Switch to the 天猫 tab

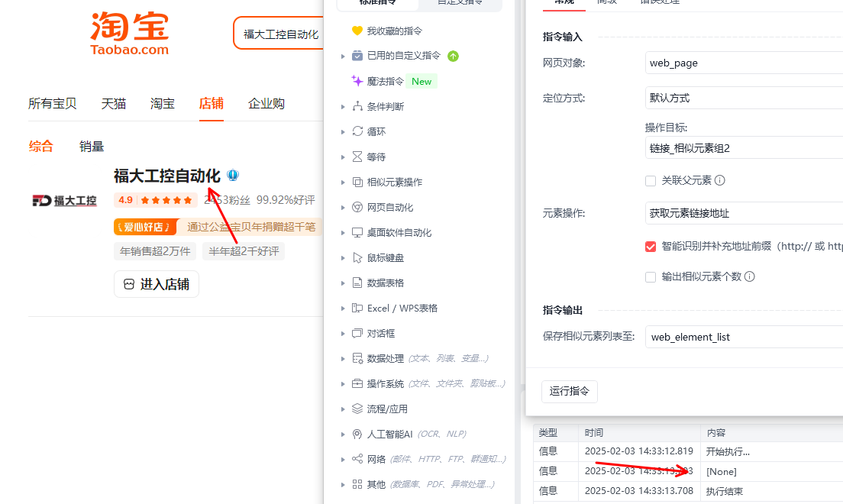pyautogui.click(x=114, y=103)
